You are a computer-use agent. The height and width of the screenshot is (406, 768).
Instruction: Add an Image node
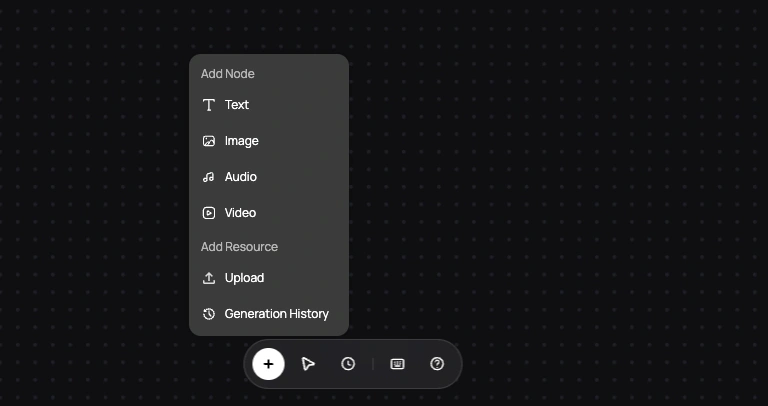pyautogui.click(x=269, y=141)
